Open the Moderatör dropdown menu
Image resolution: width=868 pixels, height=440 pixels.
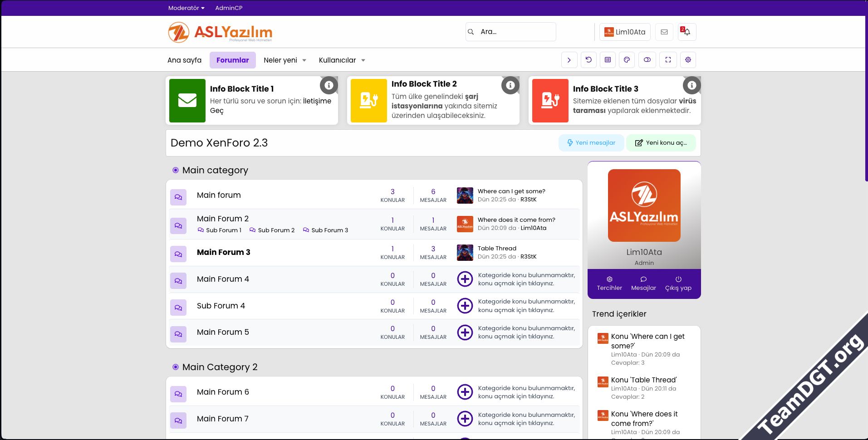click(186, 8)
